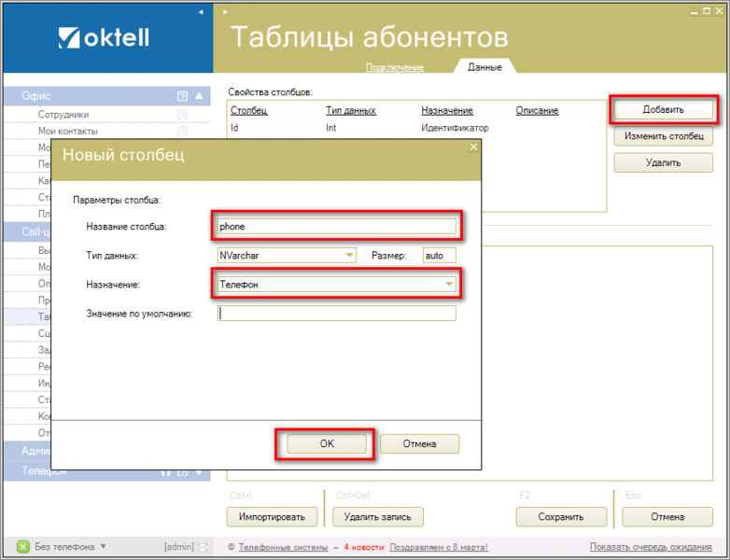Screen dimensions: 730x560
Task: Click Идентификатор cell in Id row
Action: 455,128
